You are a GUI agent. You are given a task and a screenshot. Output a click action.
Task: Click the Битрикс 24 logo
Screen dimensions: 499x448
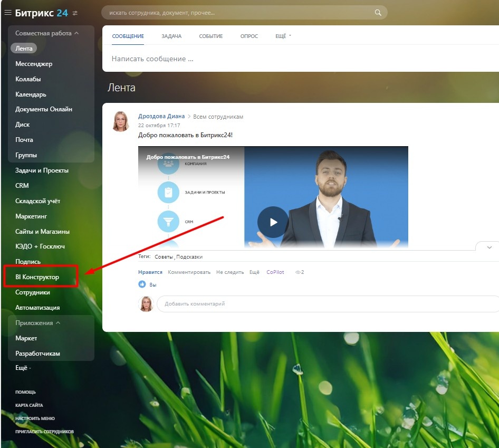[x=41, y=13]
